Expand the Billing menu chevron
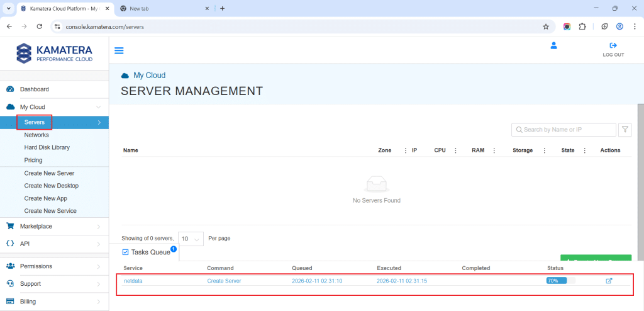The image size is (644, 311). point(99,302)
